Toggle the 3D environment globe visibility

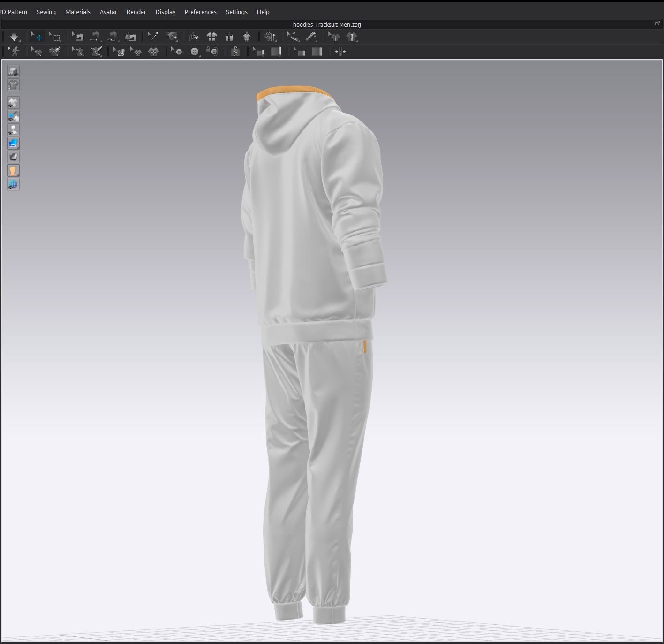[x=13, y=184]
